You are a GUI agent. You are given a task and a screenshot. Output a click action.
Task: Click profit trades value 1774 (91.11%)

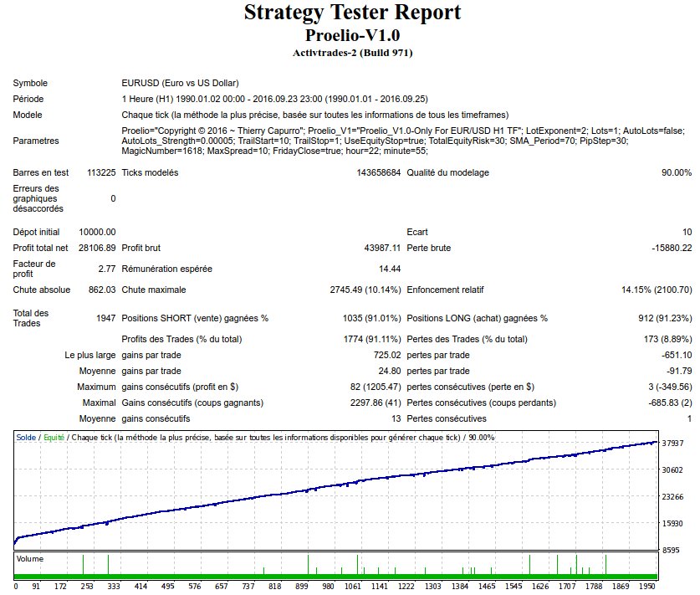[x=372, y=339]
